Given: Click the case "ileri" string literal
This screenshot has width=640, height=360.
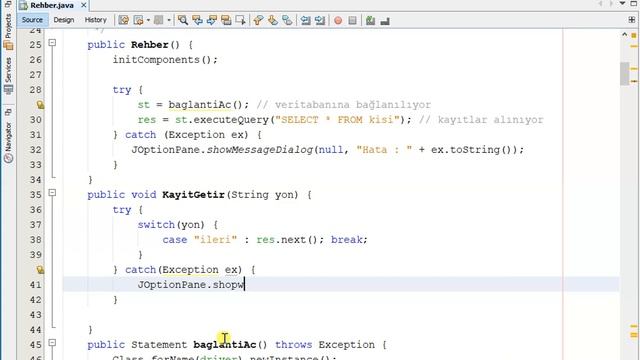Looking at the screenshot, I should 215,240.
